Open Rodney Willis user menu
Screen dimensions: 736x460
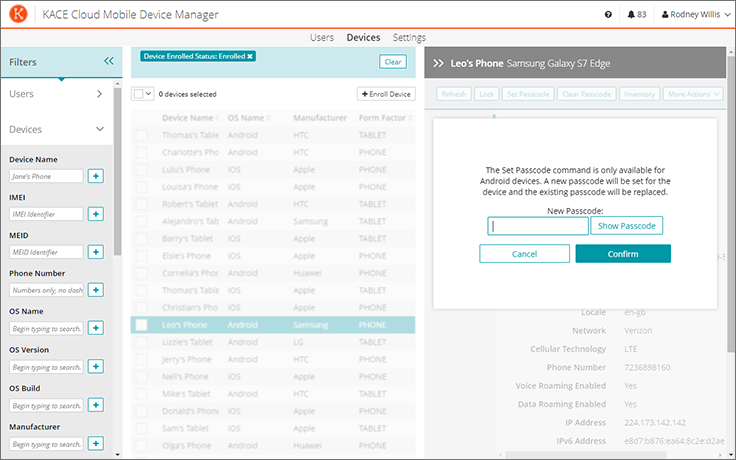696,15
